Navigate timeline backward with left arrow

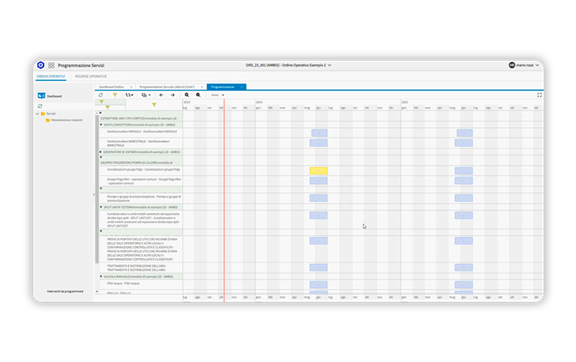(161, 95)
